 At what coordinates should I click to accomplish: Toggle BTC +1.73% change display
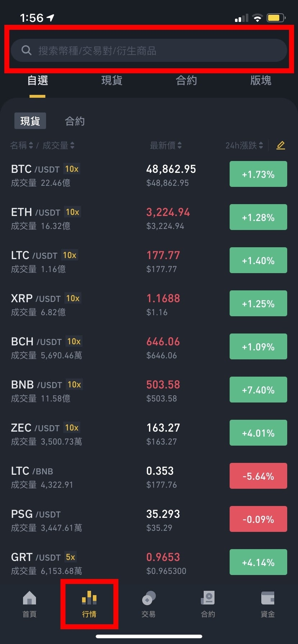(x=258, y=174)
